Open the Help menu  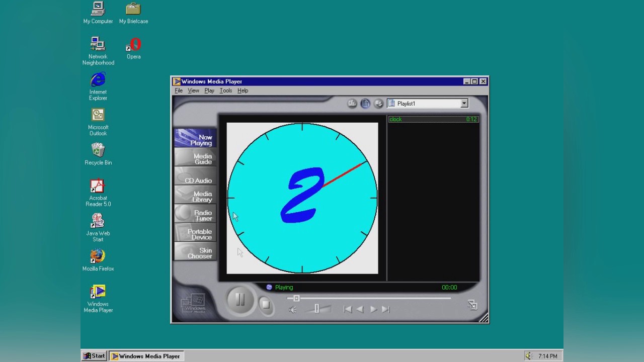coord(243,90)
